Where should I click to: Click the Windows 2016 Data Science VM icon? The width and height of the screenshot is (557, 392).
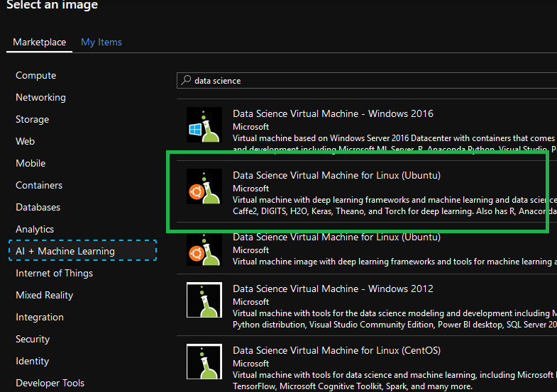click(204, 125)
